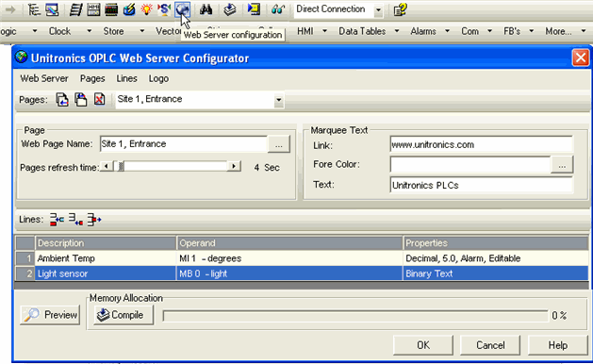Select the Ambient Temp row
The width and height of the screenshot is (593, 364).
[x=302, y=258]
